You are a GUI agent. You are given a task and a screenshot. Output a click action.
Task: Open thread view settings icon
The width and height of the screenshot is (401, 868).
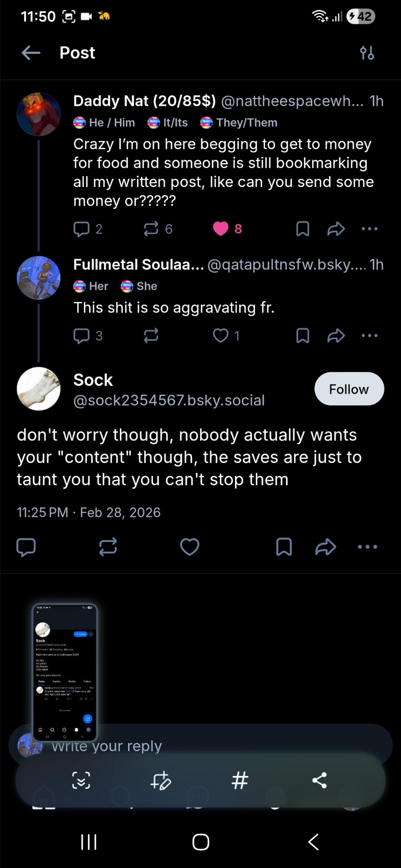pos(367,53)
